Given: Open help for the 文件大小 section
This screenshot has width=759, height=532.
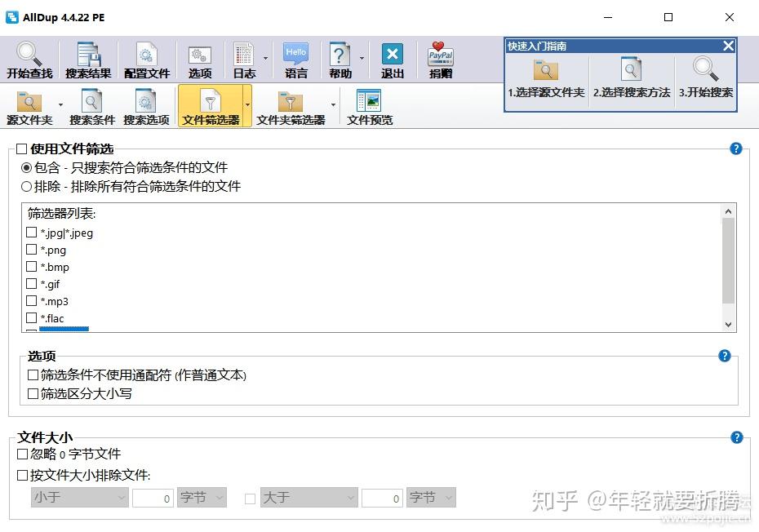Looking at the screenshot, I should [x=736, y=437].
